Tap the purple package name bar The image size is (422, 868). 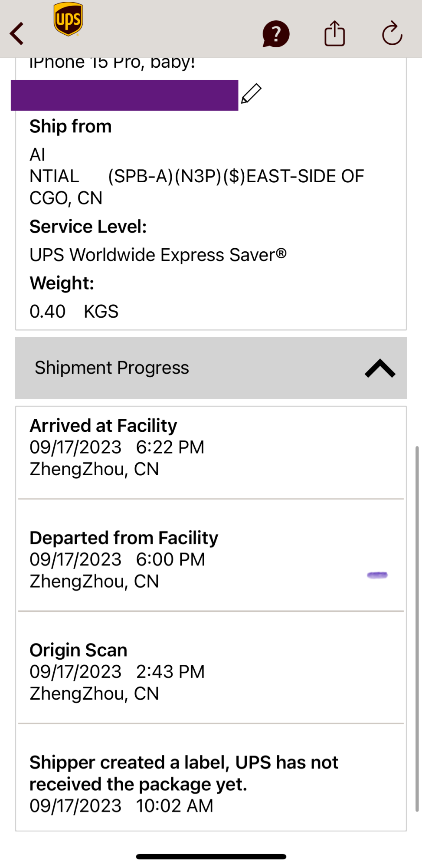pos(124,95)
